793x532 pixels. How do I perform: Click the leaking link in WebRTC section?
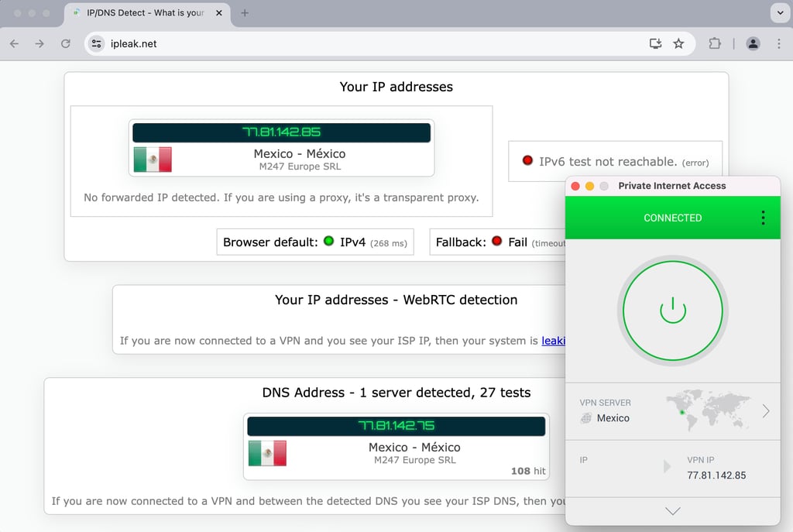[x=553, y=341]
